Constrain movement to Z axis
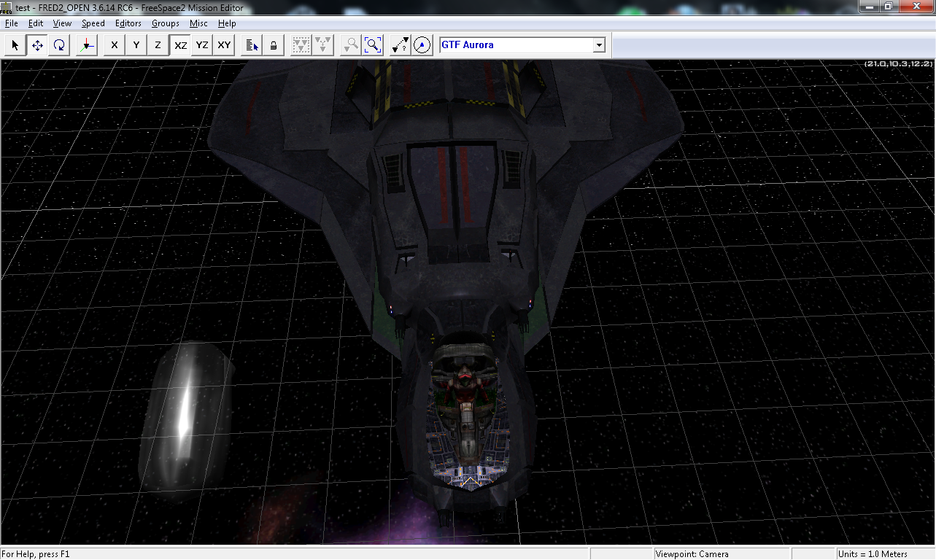The width and height of the screenshot is (936, 560). click(158, 45)
